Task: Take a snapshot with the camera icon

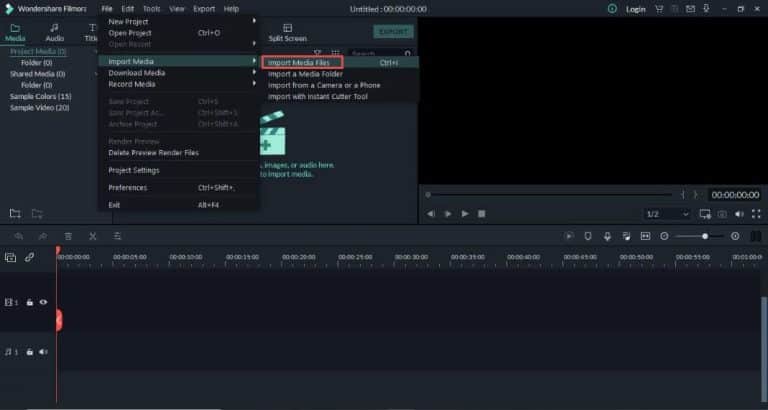Action: 722,214
